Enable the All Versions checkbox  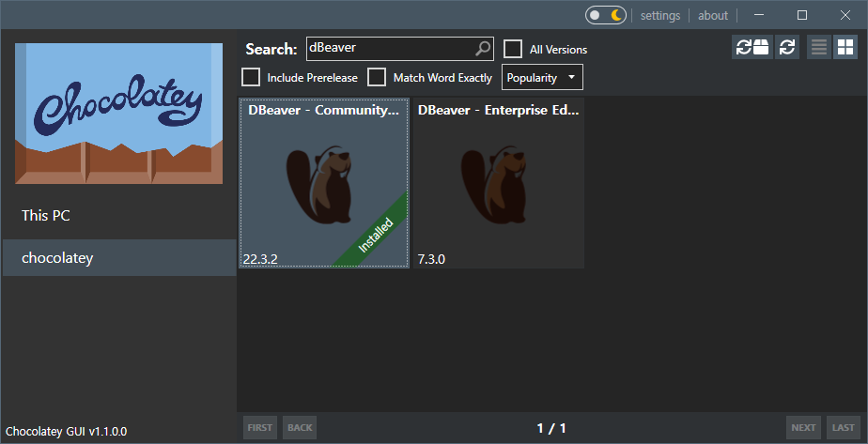click(x=513, y=49)
